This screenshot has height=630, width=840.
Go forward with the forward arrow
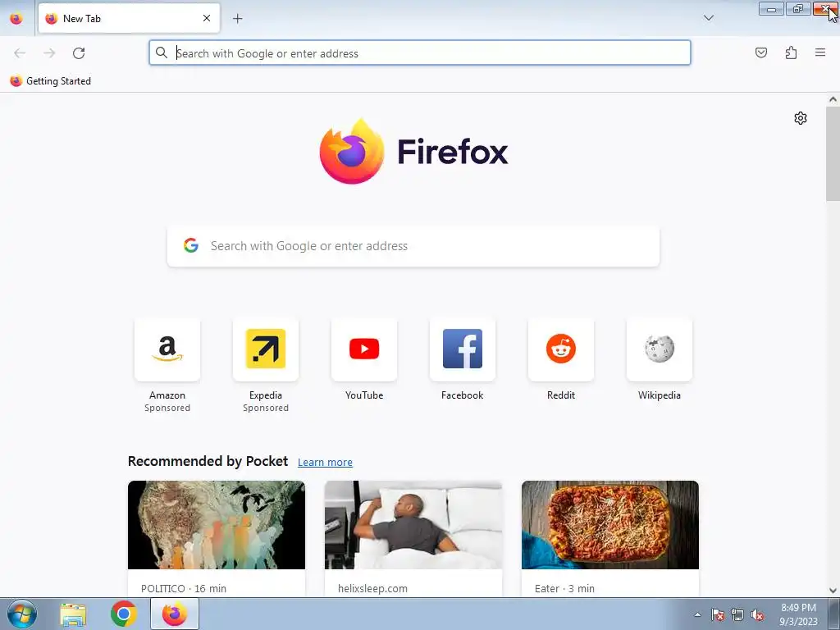[x=49, y=52]
